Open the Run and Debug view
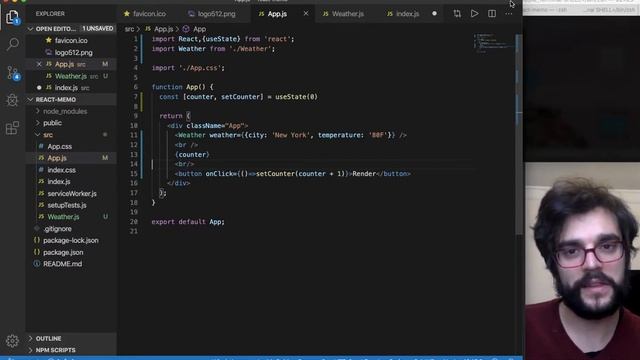This screenshot has width=640, height=360. pos(12,100)
